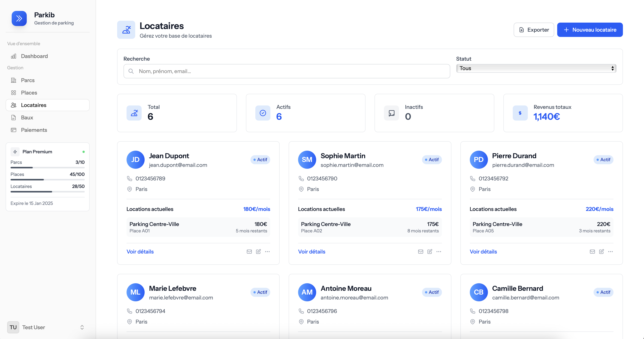
Task: Click the Nouveau locataire button
Action: click(590, 30)
